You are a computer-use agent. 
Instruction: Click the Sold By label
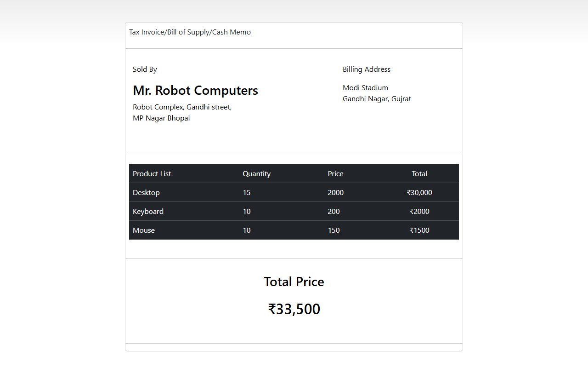(145, 69)
